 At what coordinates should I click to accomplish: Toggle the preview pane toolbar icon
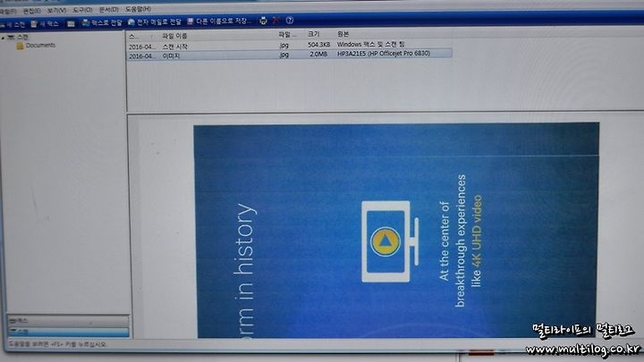(71, 24)
